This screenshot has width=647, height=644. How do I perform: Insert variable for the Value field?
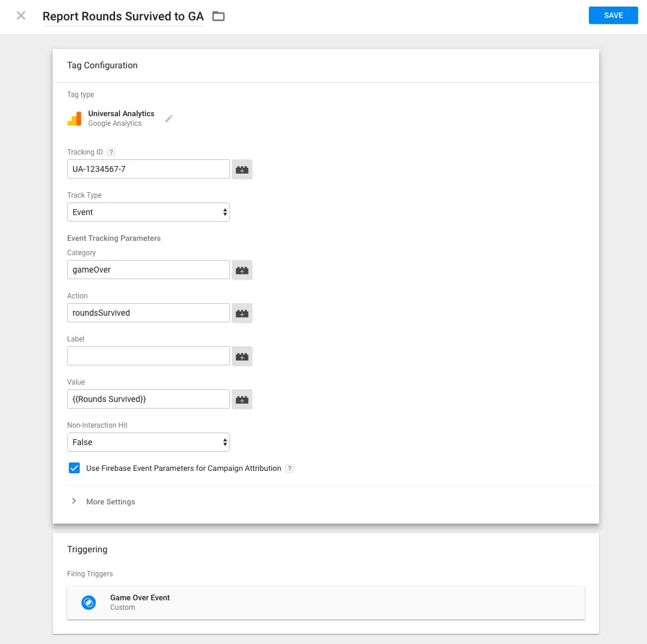coord(242,400)
